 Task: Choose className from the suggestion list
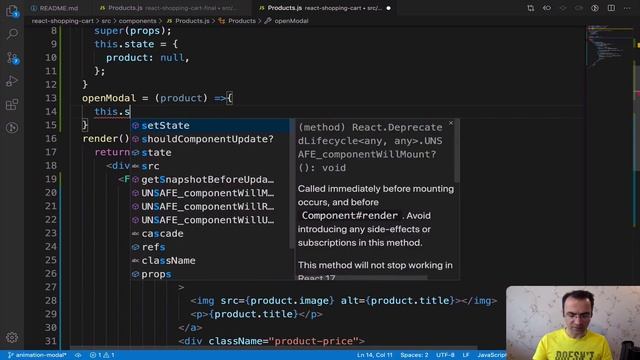210,260
